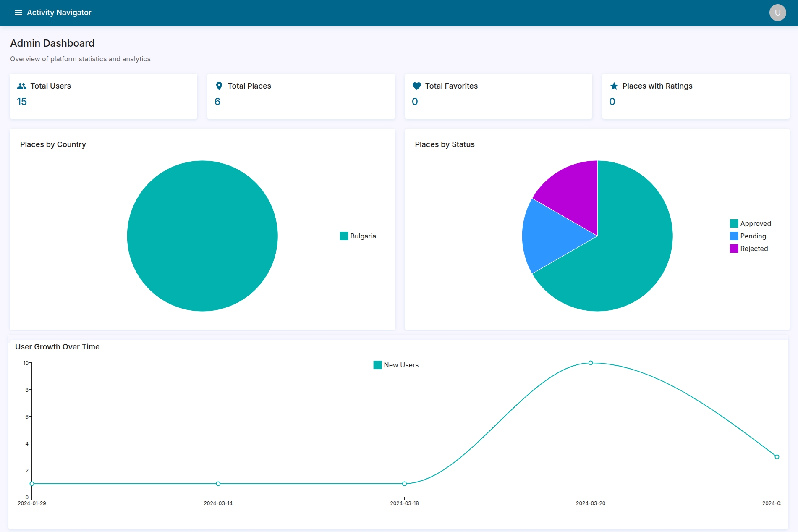The image size is (798, 532).
Task: Click the Bulgaria pie chart
Action: 202,236
